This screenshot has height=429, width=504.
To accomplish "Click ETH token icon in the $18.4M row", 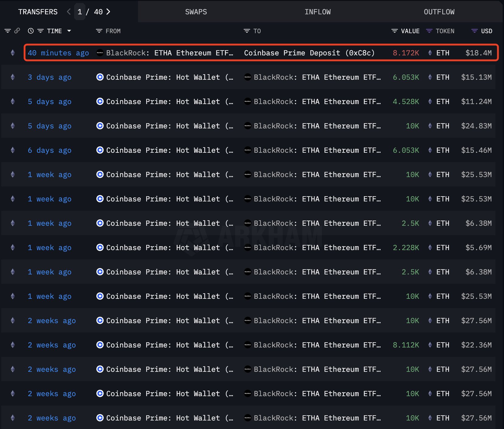I will click(x=430, y=53).
